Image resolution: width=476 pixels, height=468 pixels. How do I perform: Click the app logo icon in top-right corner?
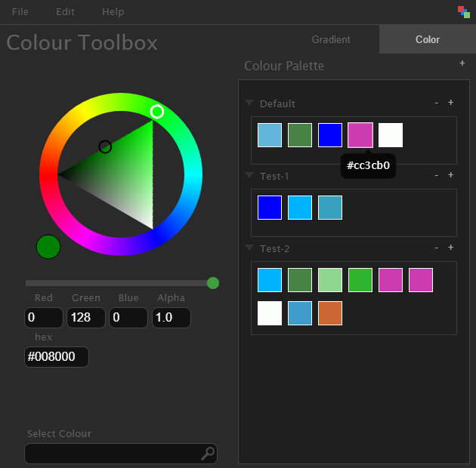click(464, 11)
